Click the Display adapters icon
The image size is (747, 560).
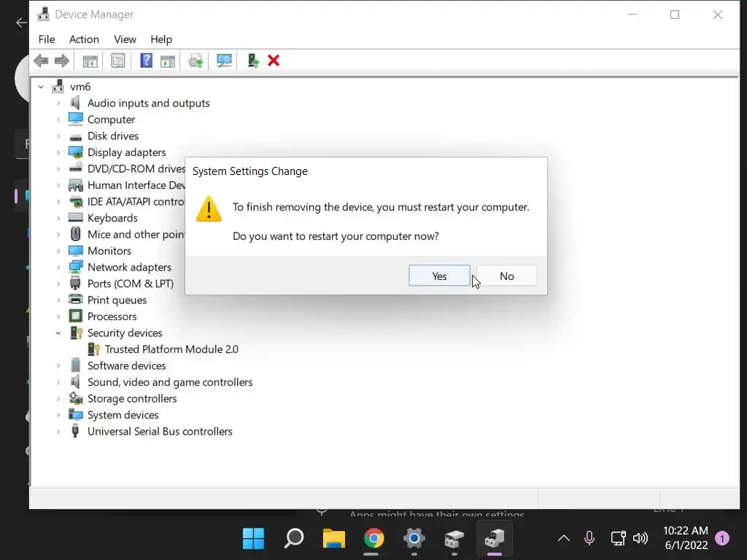(x=75, y=152)
